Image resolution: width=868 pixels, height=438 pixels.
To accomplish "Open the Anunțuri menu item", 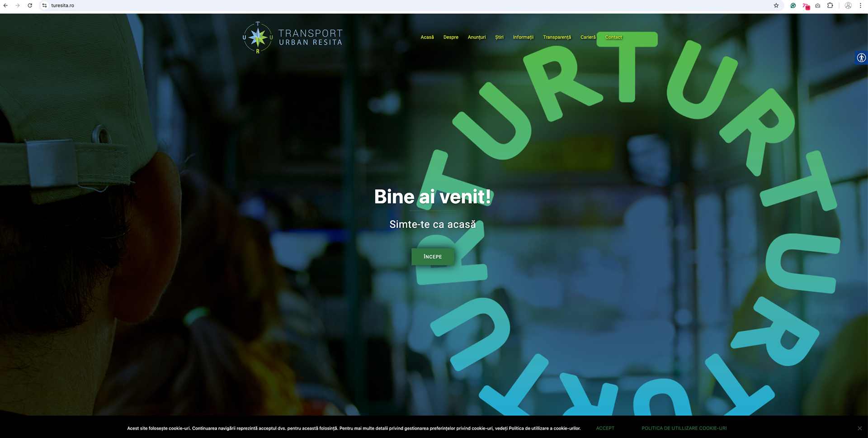I will pyautogui.click(x=476, y=37).
